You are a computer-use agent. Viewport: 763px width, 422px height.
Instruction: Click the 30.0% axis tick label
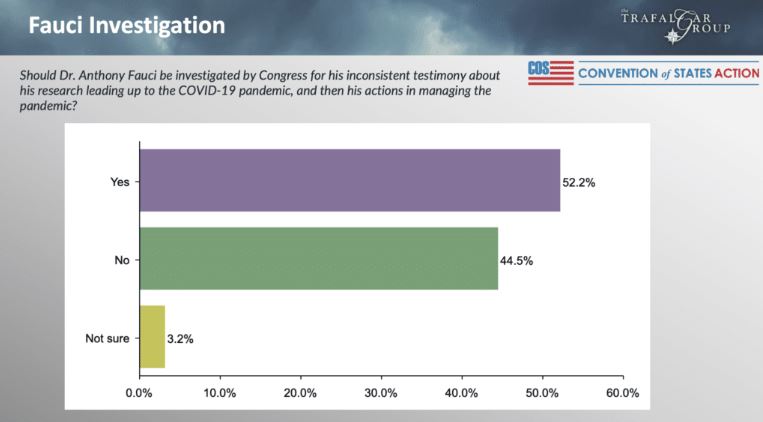[x=381, y=393]
